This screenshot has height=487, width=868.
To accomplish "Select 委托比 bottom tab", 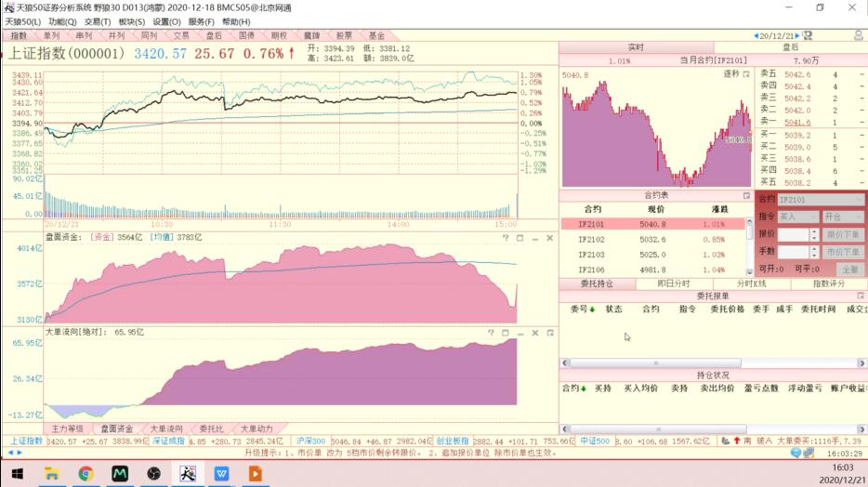I will [x=211, y=428].
